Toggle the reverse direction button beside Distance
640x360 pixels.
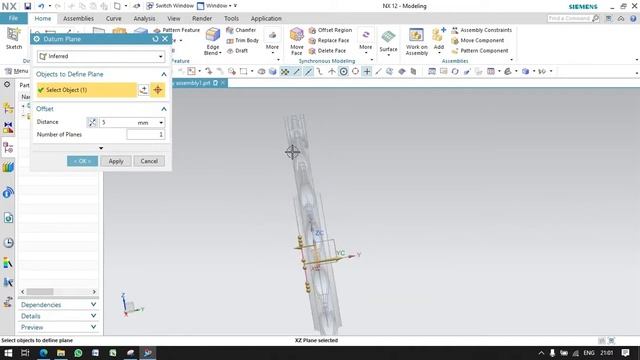pyautogui.click(x=92, y=122)
